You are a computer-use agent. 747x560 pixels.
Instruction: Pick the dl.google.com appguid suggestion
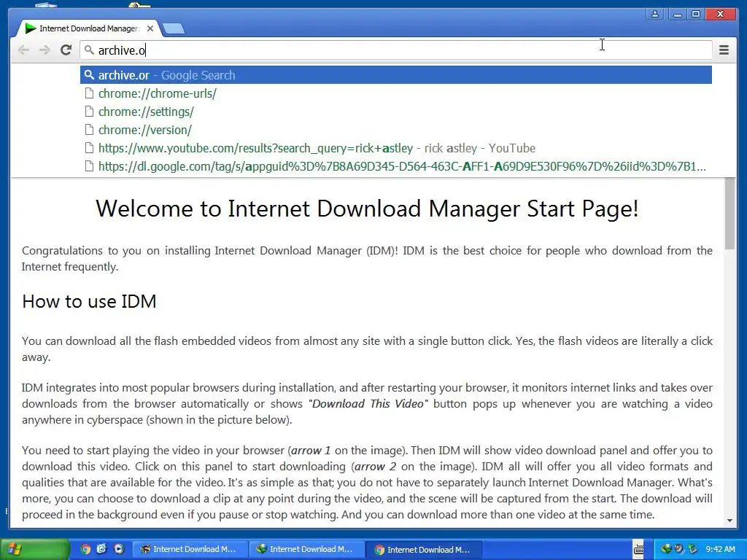396,166
